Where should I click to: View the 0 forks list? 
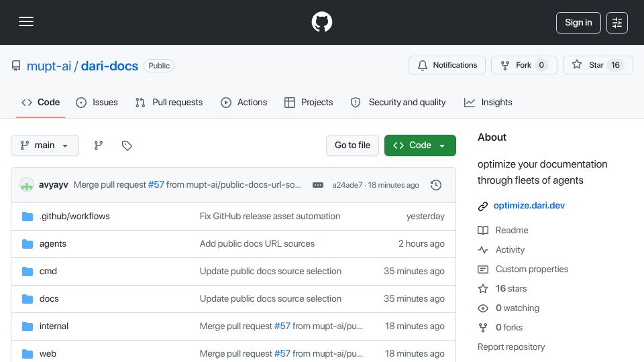[509, 328]
